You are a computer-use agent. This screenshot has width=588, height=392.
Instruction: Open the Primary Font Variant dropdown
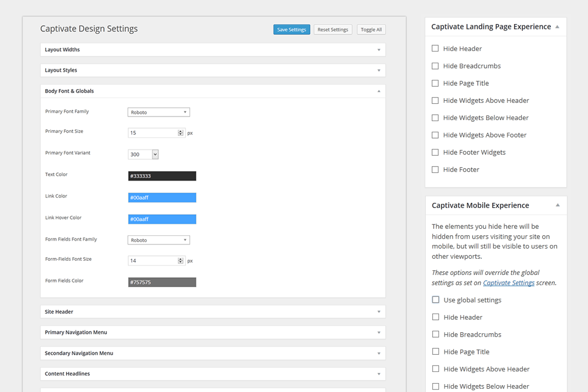(x=143, y=154)
